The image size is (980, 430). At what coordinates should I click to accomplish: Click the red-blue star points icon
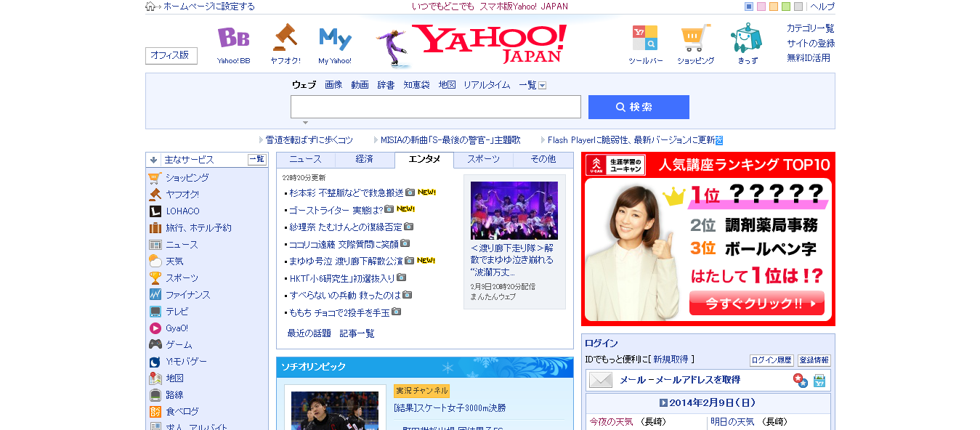tap(800, 380)
